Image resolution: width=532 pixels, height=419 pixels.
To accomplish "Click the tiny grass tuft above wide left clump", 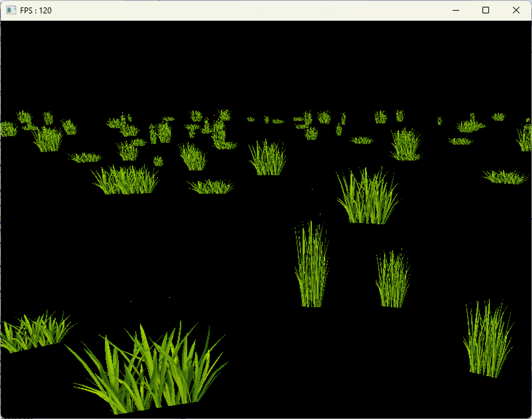I will [158, 161].
